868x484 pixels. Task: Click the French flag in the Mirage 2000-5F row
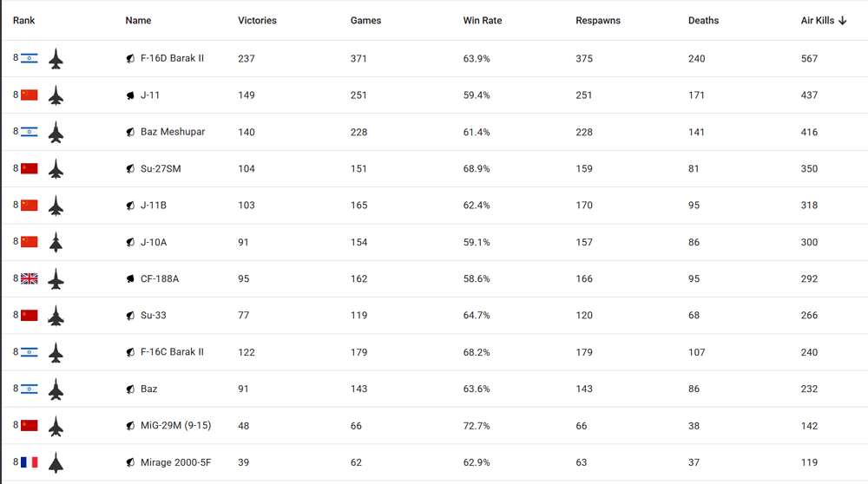30,462
